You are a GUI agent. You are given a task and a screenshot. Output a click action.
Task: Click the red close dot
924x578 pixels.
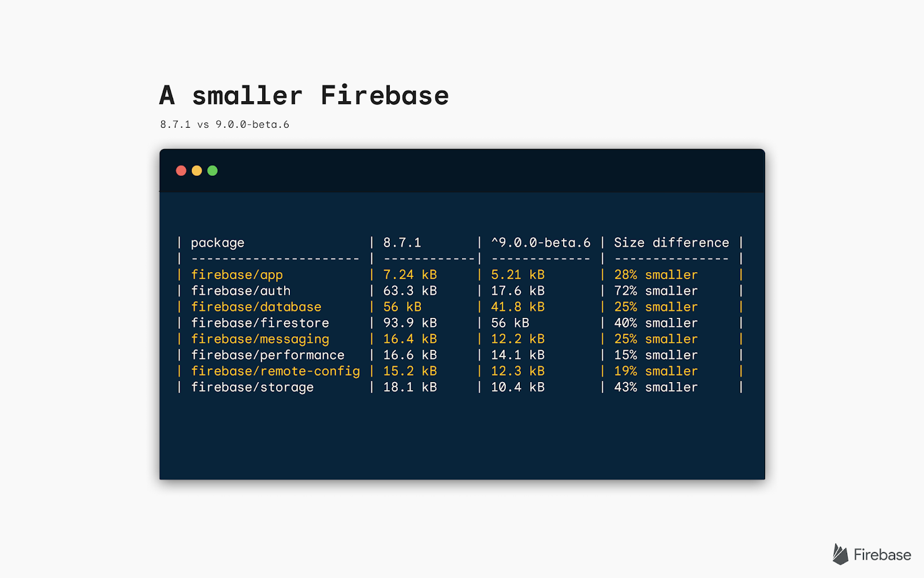coord(181,171)
